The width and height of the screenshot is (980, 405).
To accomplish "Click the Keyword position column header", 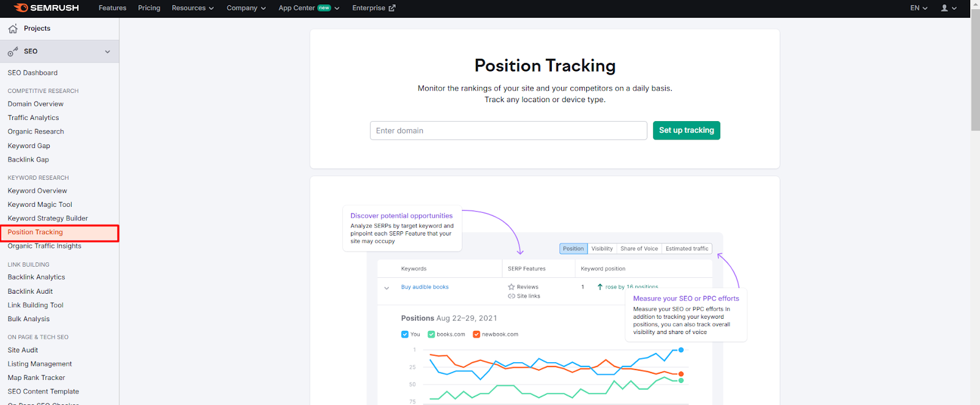I will (603, 269).
